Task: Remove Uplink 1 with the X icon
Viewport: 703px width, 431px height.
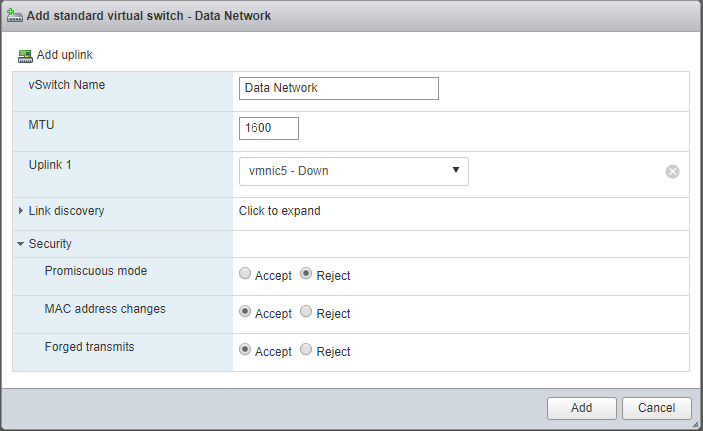Action: click(672, 171)
